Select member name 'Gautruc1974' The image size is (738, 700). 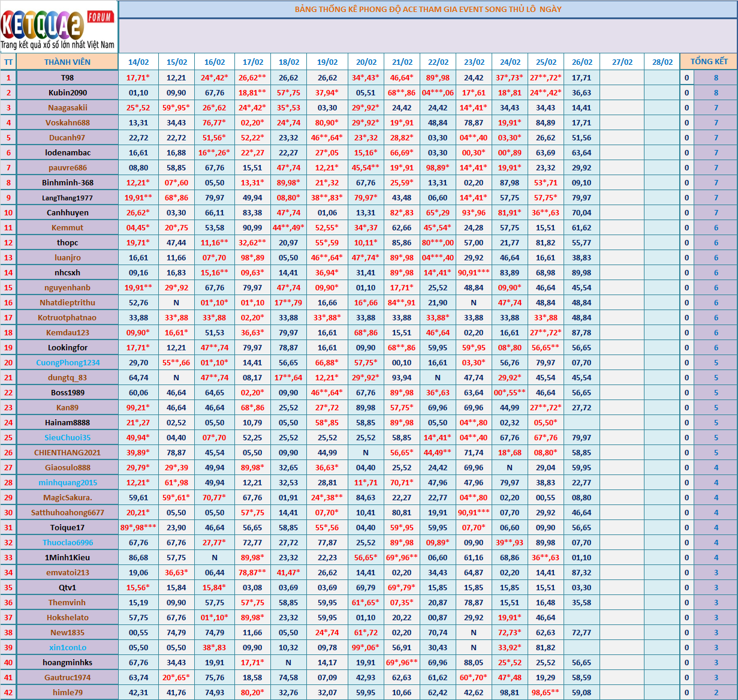pyautogui.click(x=67, y=677)
